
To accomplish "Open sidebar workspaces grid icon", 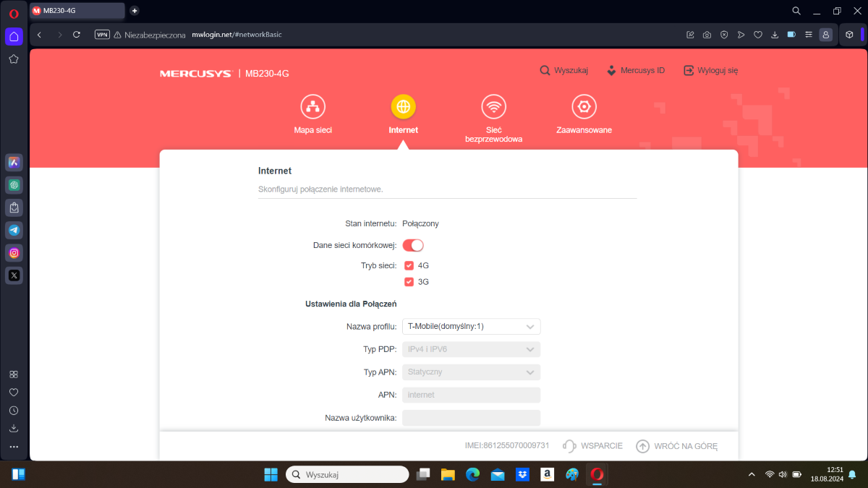I will point(14,374).
